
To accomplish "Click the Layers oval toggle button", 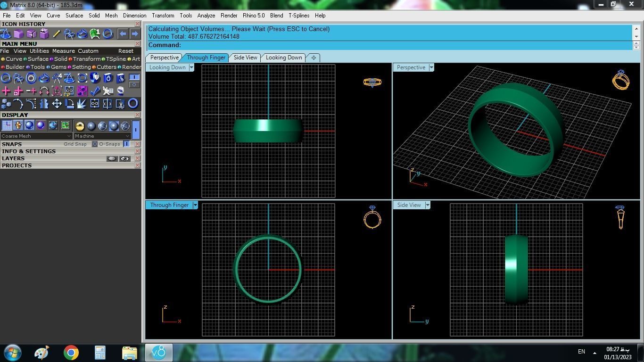I will coord(112,158).
